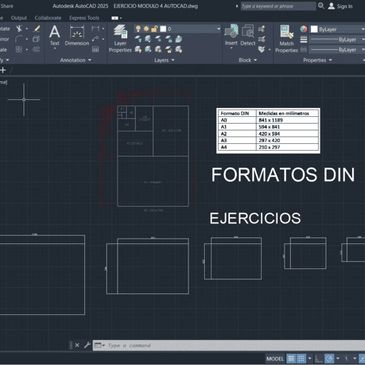Expand the Annotation panel
The height and width of the screenshot is (365, 365).
coord(76,60)
